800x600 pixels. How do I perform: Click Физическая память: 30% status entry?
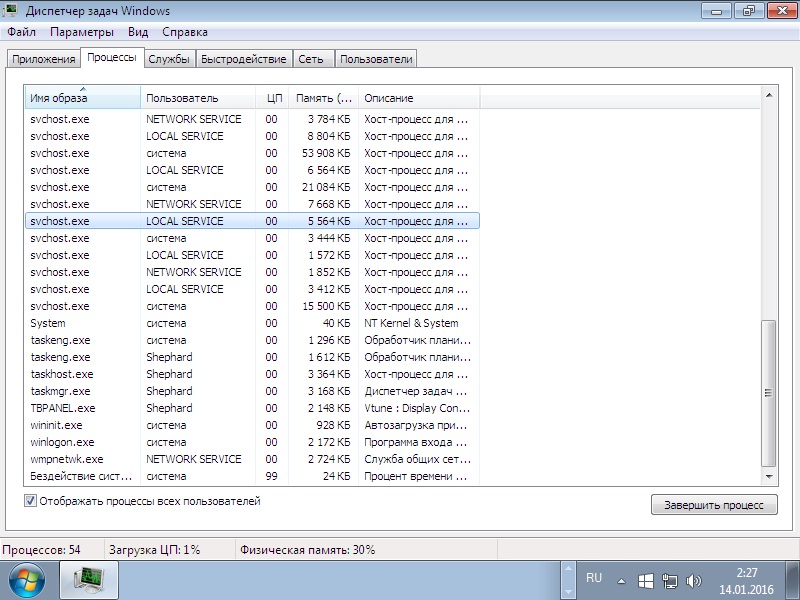point(308,550)
